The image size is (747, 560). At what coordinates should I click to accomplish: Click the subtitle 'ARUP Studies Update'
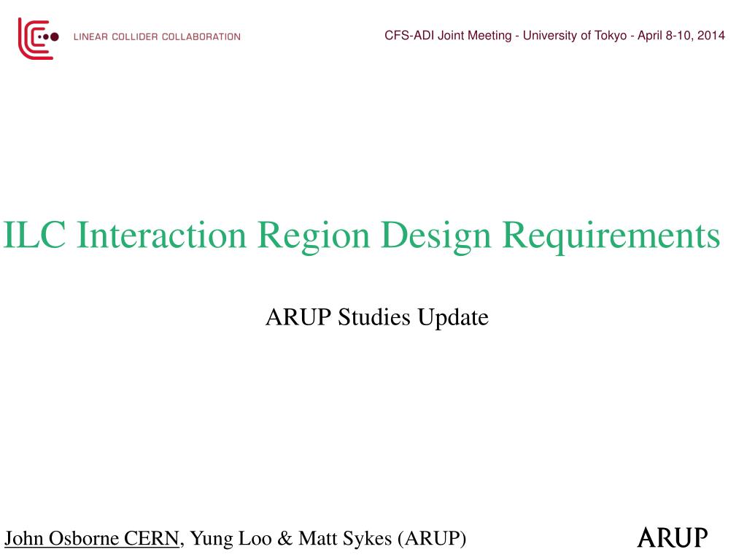pos(377,318)
